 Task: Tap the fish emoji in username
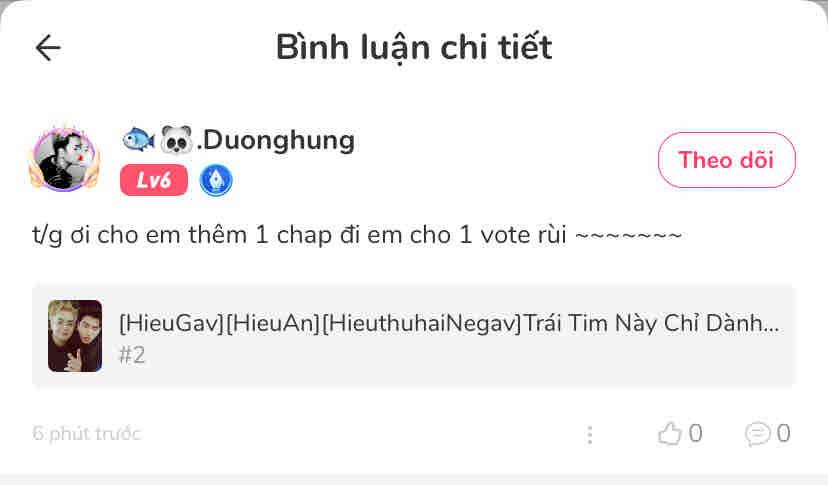[138, 140]
